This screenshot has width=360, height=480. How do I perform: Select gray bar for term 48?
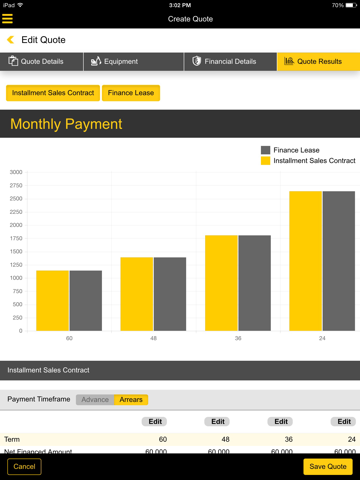coord(170,294)
